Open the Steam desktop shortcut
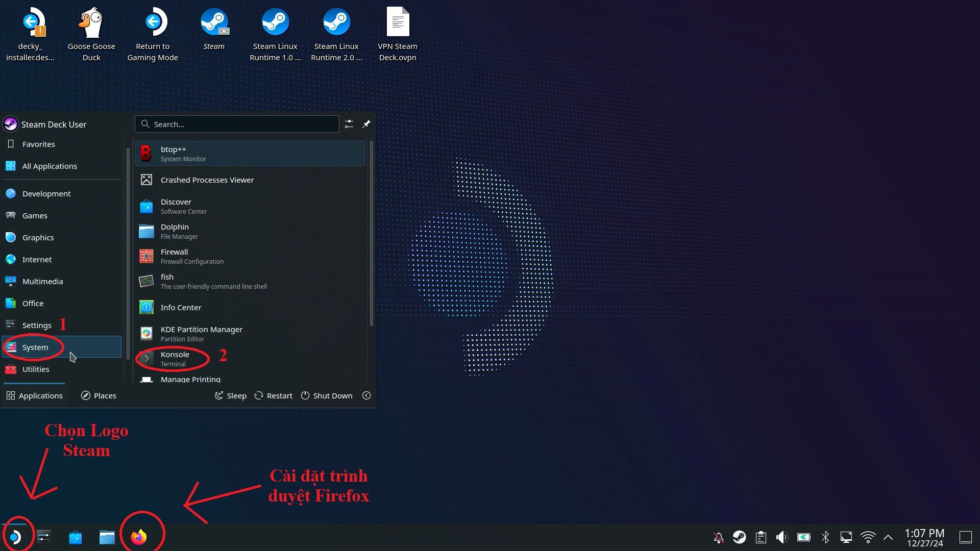Viewport: 980px width, 551px height. tap(214, 29)
